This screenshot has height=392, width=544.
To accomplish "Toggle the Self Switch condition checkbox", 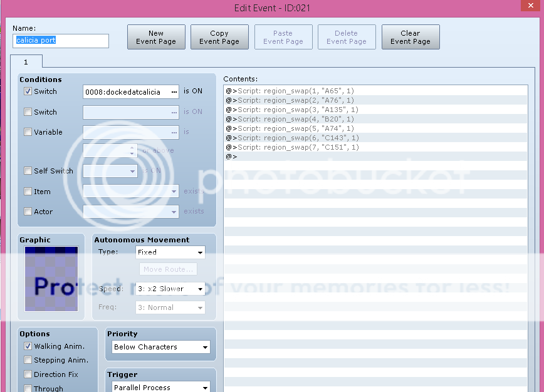I will point(28,171).
